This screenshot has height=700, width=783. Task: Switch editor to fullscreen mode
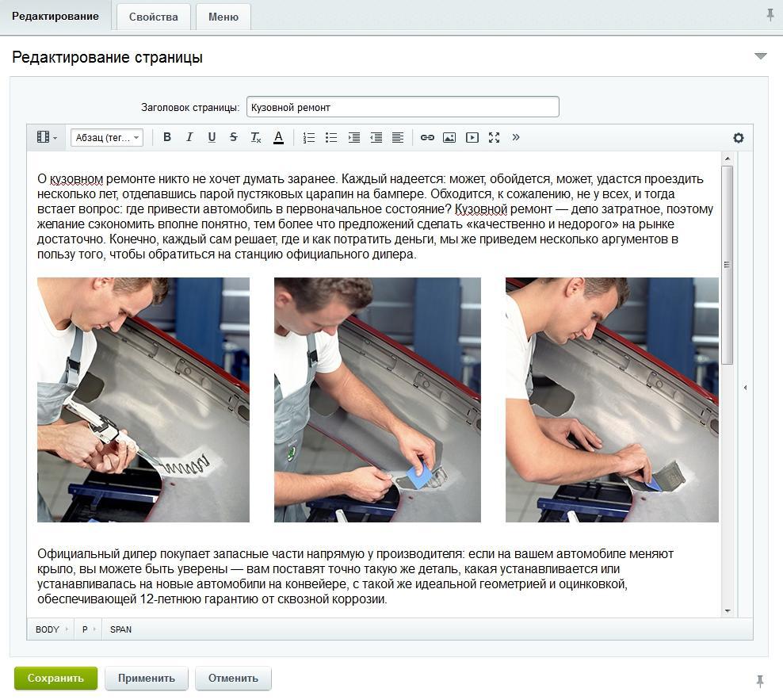pos(494,137)
